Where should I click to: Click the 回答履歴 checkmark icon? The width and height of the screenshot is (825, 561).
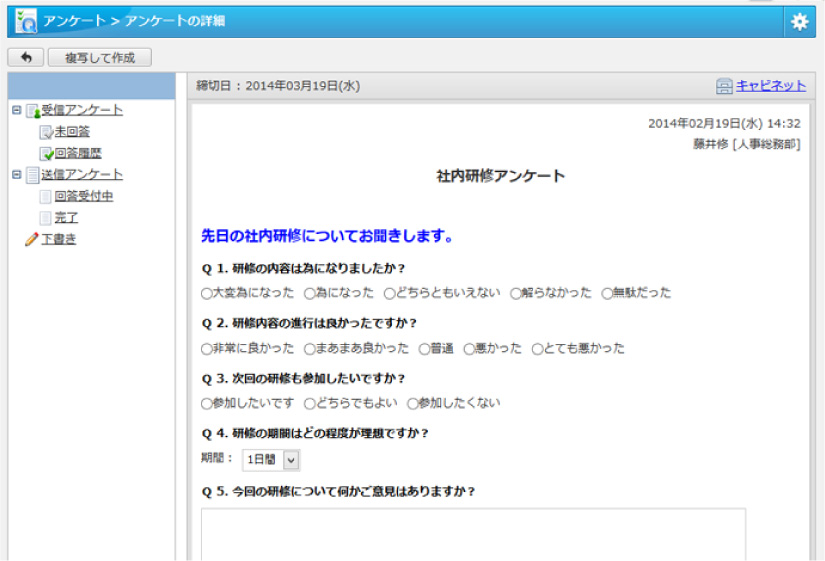pyautogui.click(x=46, y=154)
